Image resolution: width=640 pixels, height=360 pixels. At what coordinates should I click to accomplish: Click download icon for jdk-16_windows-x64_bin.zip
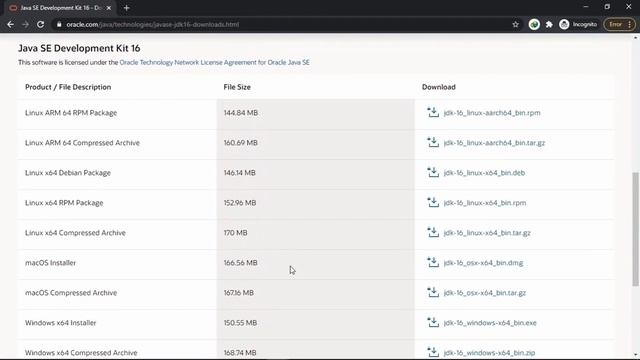pos(433,352)
